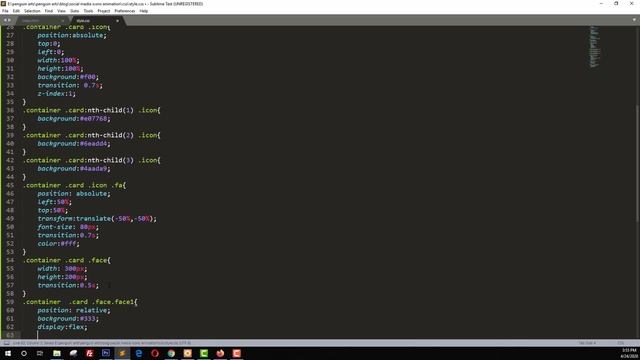Click 'transform:translate(-50%,-50%);' line
The width and height of the screenshot is (640, 360).
[x=97, y=219]
